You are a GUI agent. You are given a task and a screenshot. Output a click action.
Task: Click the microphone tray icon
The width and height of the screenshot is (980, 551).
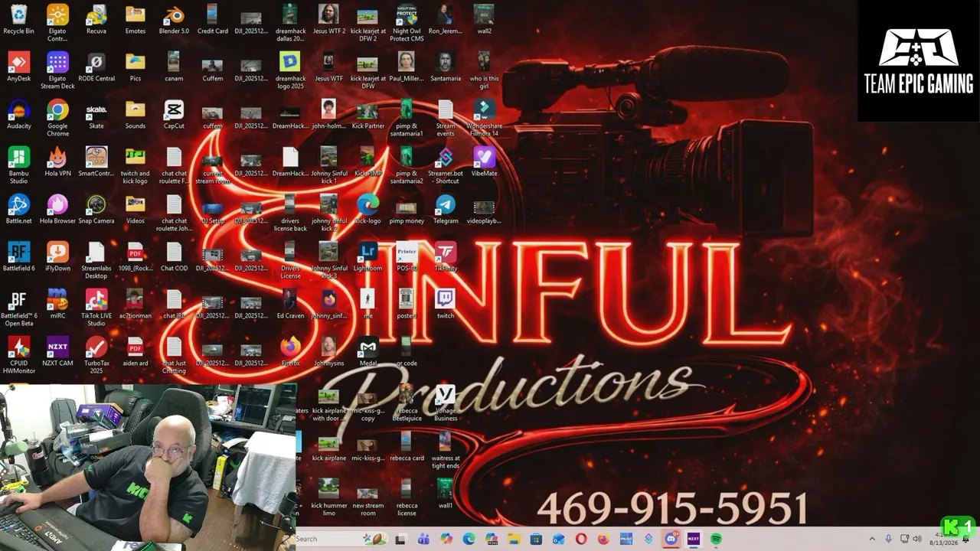click(889, 539)
